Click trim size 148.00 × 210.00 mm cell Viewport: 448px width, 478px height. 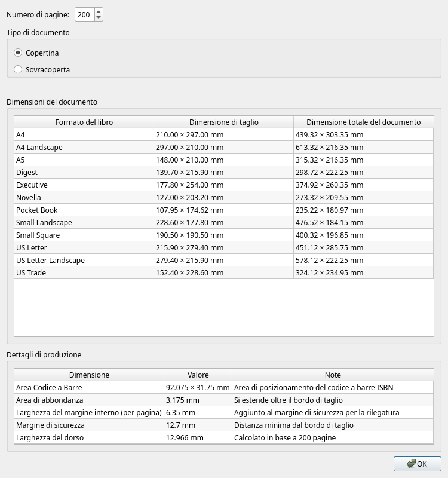click(x=223, y=160)
